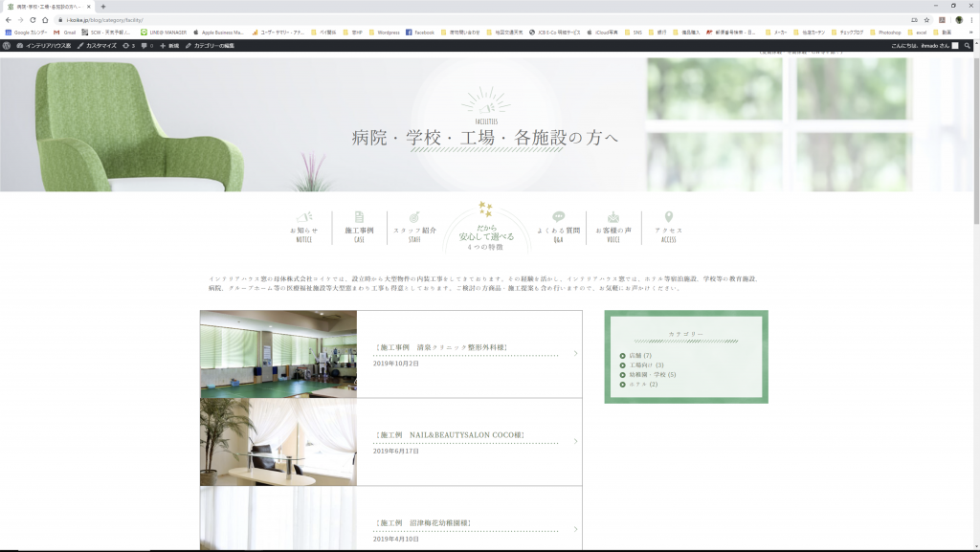Click the お知らせ NOTICE megaphone icon

[x=304, y=216]
